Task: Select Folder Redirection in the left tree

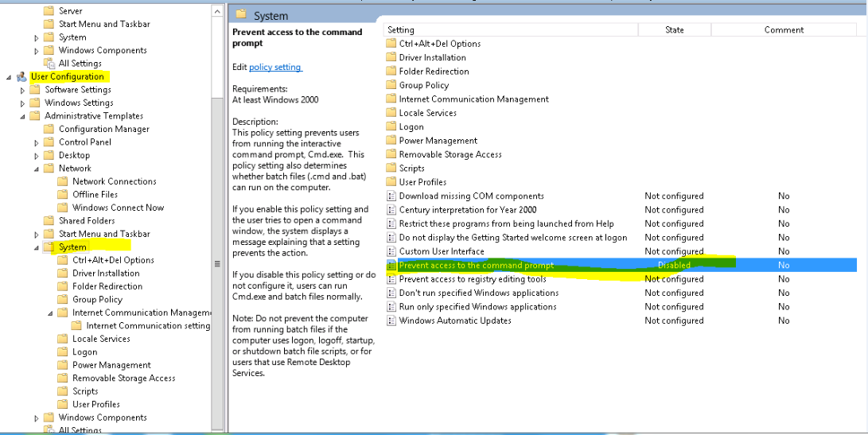Action: 107,286
